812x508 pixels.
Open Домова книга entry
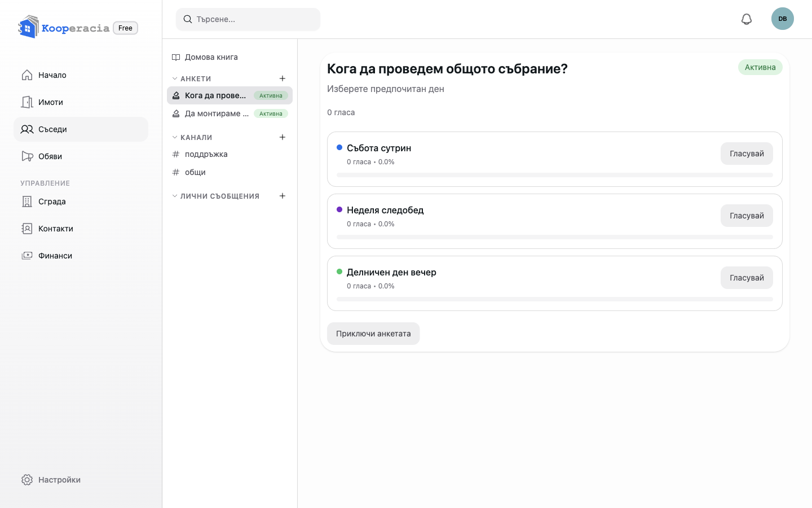230,57
